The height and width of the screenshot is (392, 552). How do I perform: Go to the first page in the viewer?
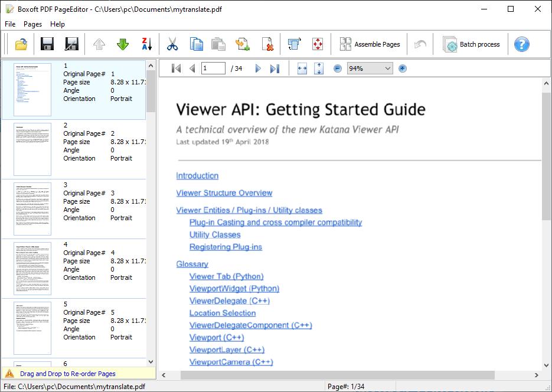coord(177,68)
